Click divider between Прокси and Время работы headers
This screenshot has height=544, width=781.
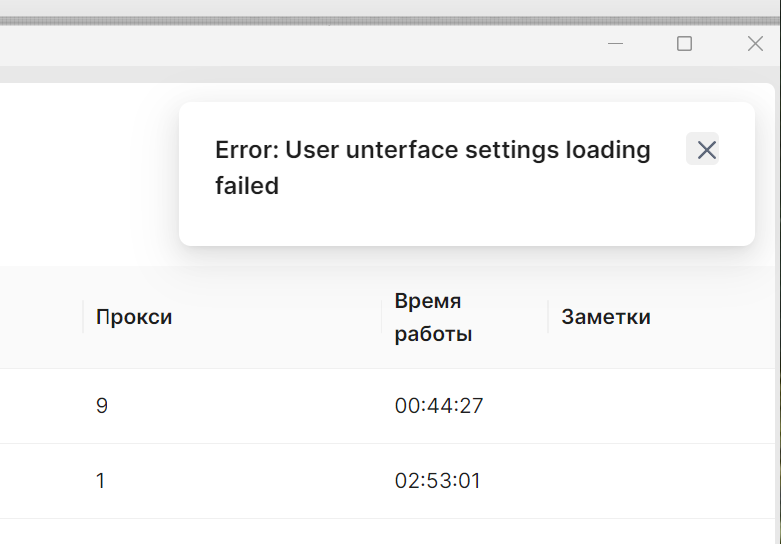[382, 317]
